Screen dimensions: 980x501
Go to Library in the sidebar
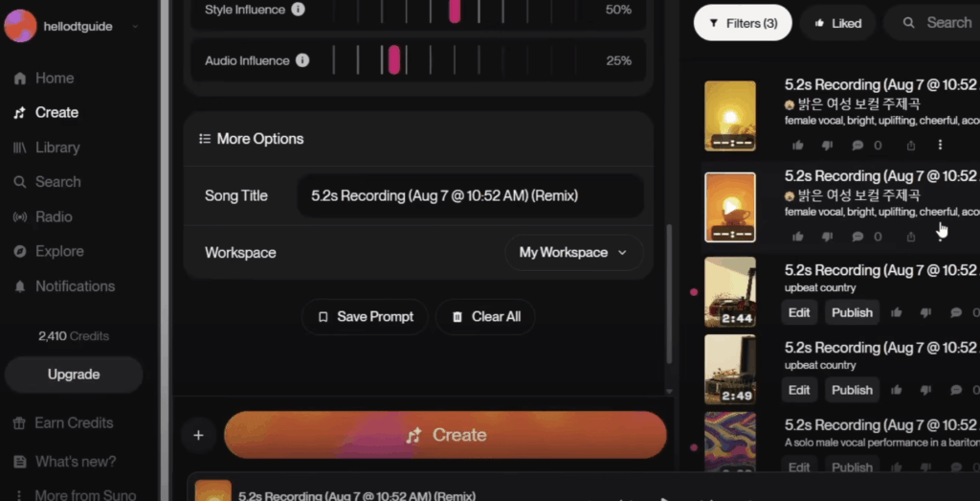point(57,148)
